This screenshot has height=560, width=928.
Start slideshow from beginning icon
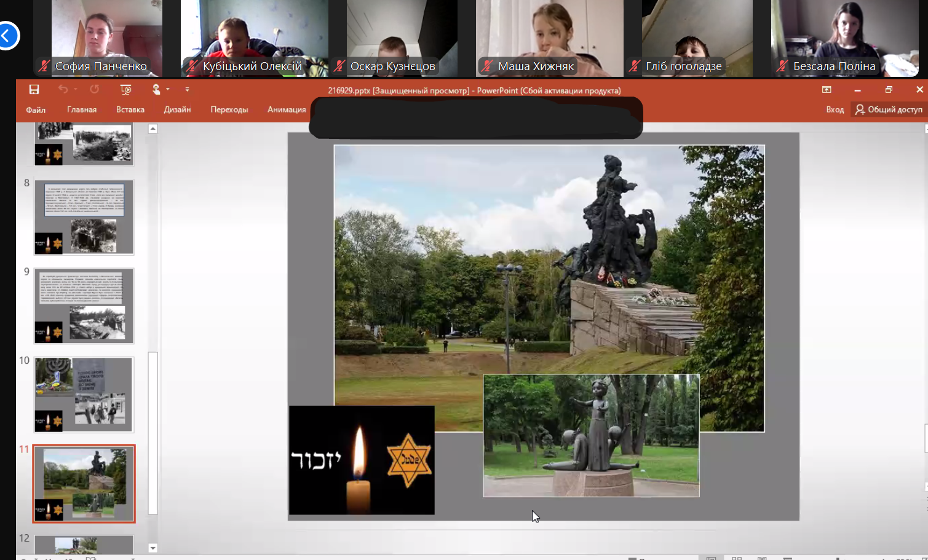(125, 90)
